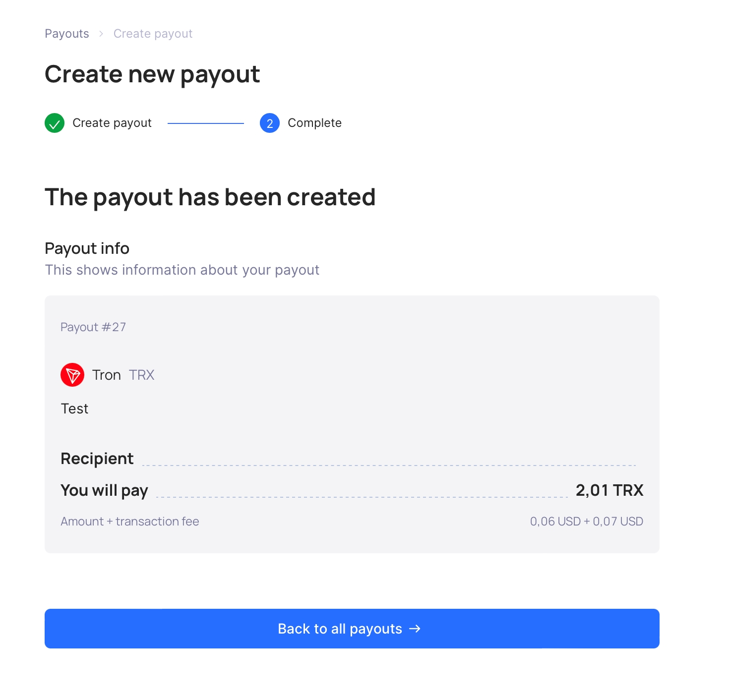Click the 0,06 USD + 0,07 USD breakdown
Screen dimensions: 729x700
click(587, 522)
